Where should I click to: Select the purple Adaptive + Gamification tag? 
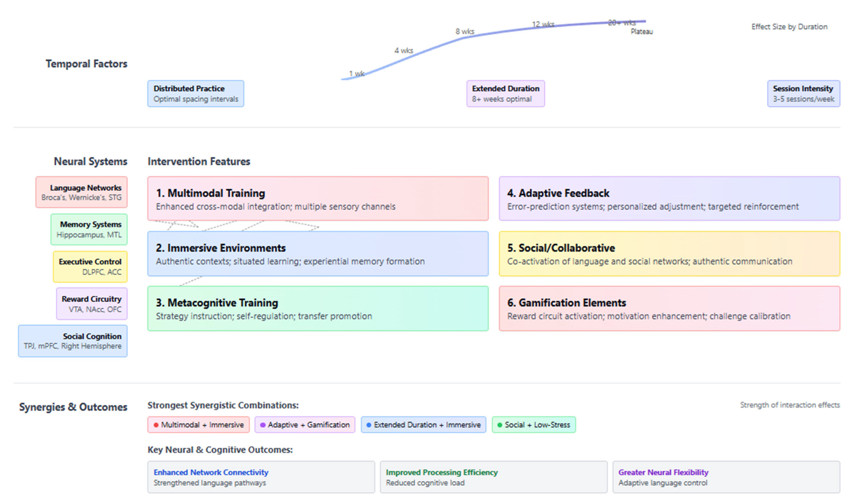pyautogui.click(x=305, y=425)
